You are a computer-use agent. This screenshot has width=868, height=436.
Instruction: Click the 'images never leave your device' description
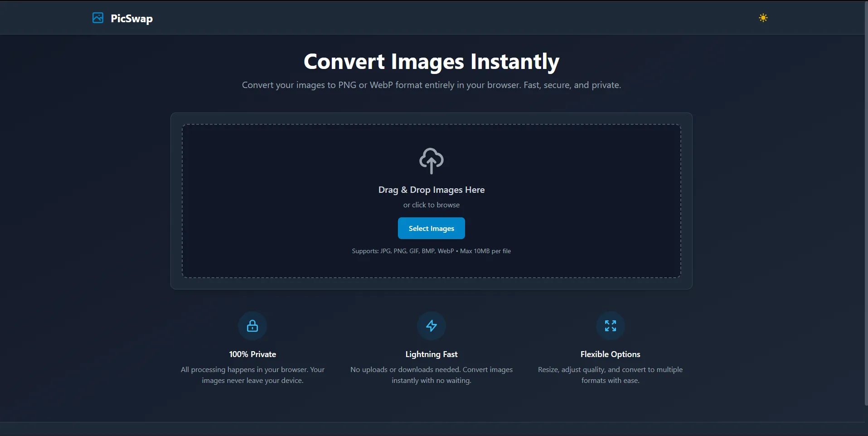pos(252,375)
